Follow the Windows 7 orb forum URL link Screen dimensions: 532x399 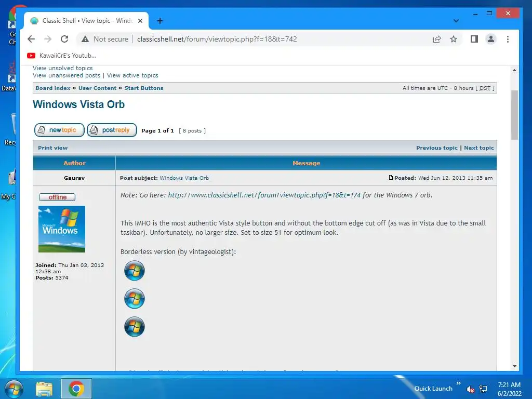point(264,195)
